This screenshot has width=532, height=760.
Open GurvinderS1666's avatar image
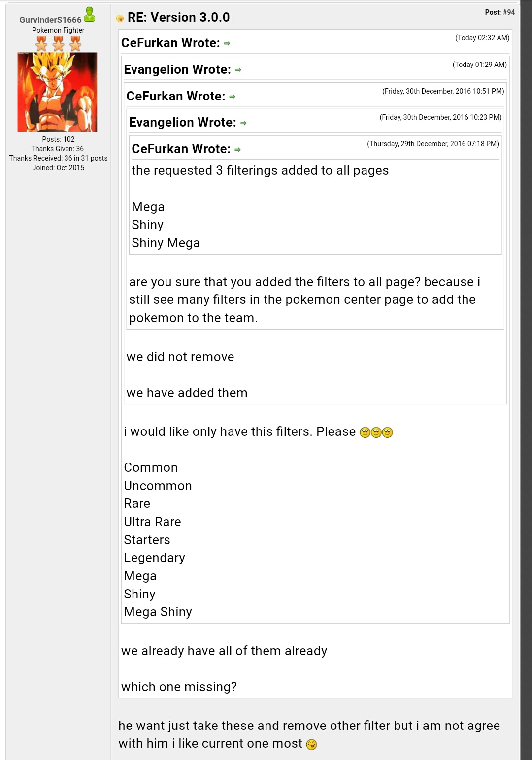(x=57, y=92)
